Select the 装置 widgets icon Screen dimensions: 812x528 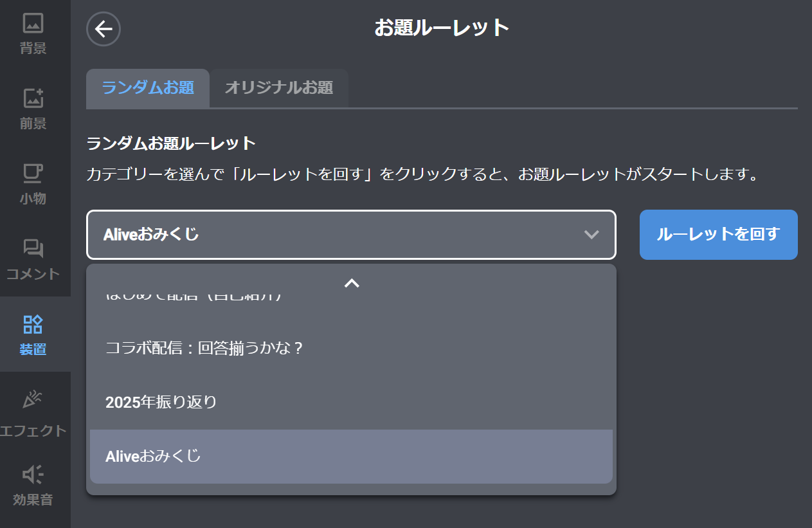click(x=33, y=324)
